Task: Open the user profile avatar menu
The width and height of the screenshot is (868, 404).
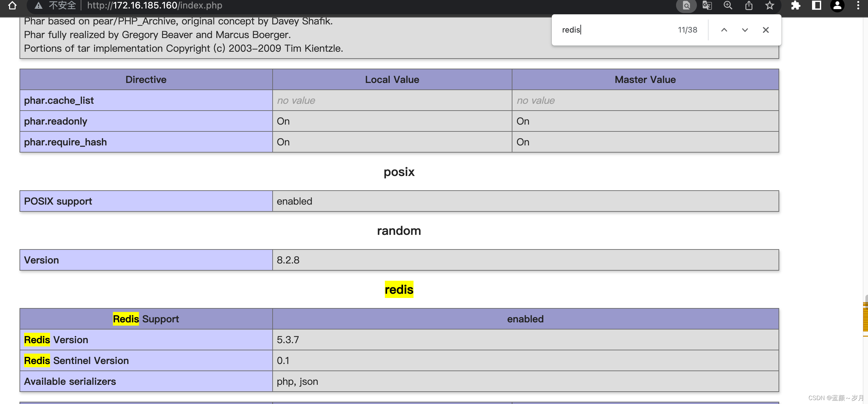Action: click(x=837, y=6)
